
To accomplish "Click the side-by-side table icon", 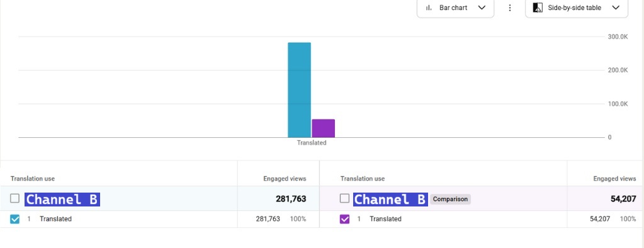I will (537, 8).
